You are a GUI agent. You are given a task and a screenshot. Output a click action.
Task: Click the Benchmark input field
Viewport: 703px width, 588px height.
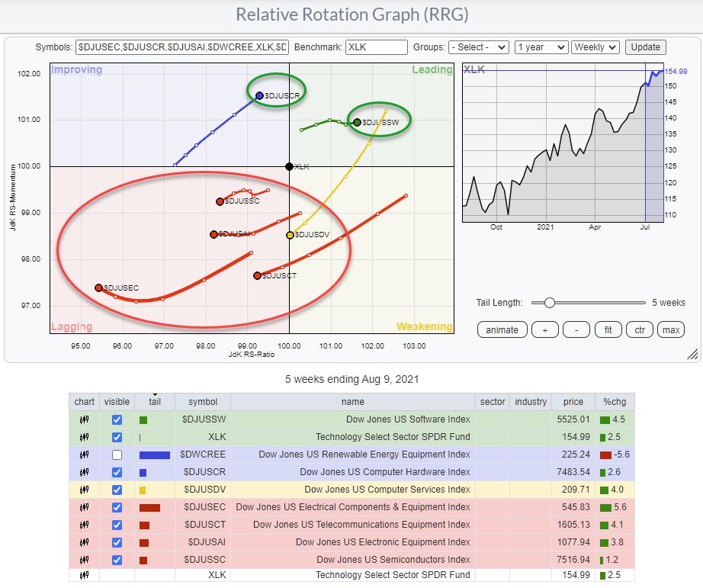[377, 47]
